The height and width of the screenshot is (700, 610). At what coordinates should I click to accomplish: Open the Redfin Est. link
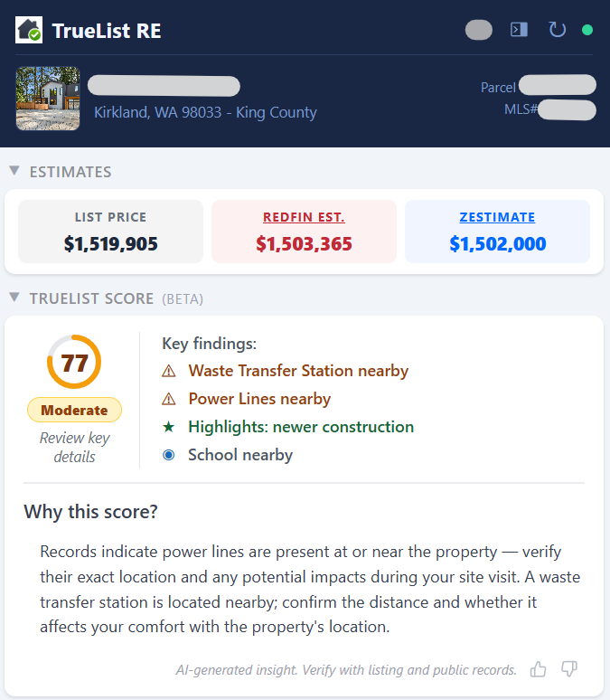click(304, 217)
